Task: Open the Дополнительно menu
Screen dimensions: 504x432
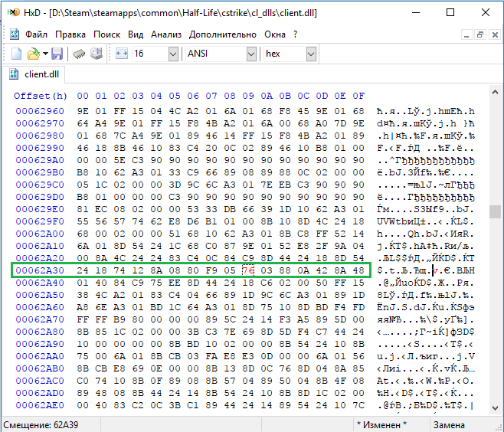Action: tap(223, 34)
